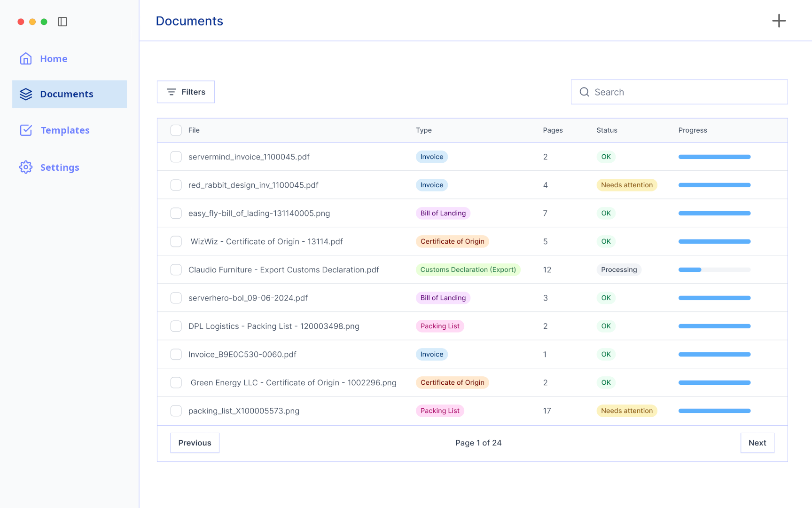Click the plus icon to add document
812x508 pixels.
779,21
